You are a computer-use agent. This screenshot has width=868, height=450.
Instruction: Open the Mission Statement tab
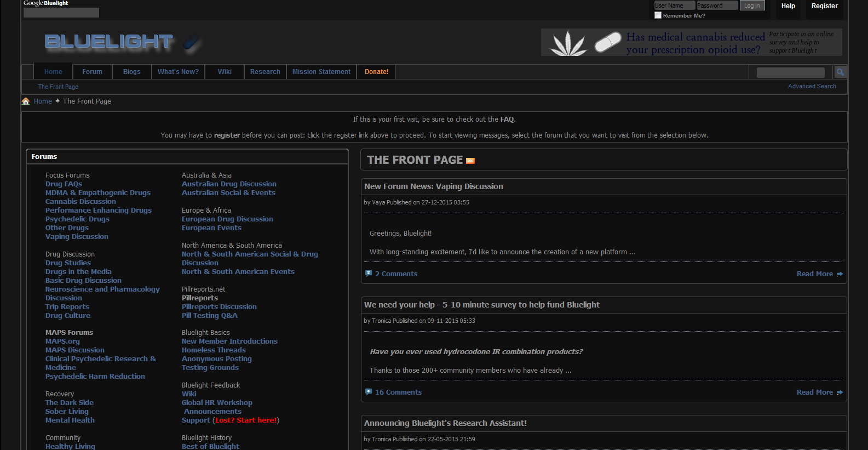tap(321, 72)
